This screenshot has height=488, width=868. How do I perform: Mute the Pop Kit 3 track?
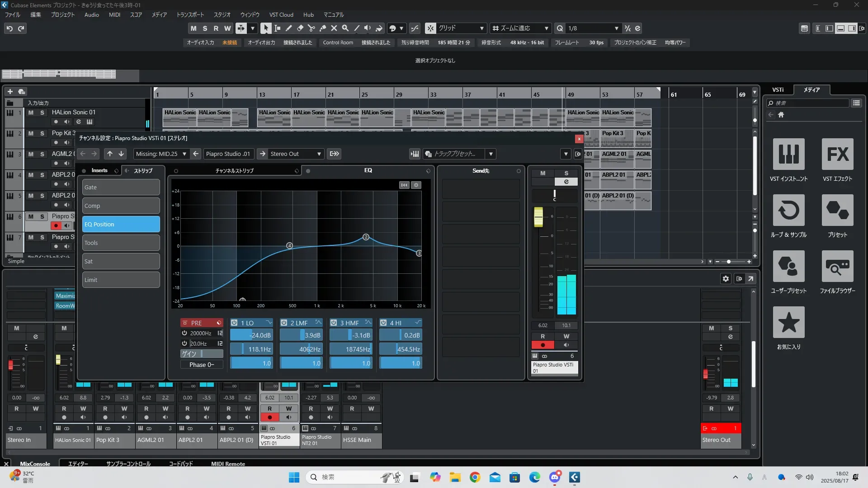click(x=31, y=133)
